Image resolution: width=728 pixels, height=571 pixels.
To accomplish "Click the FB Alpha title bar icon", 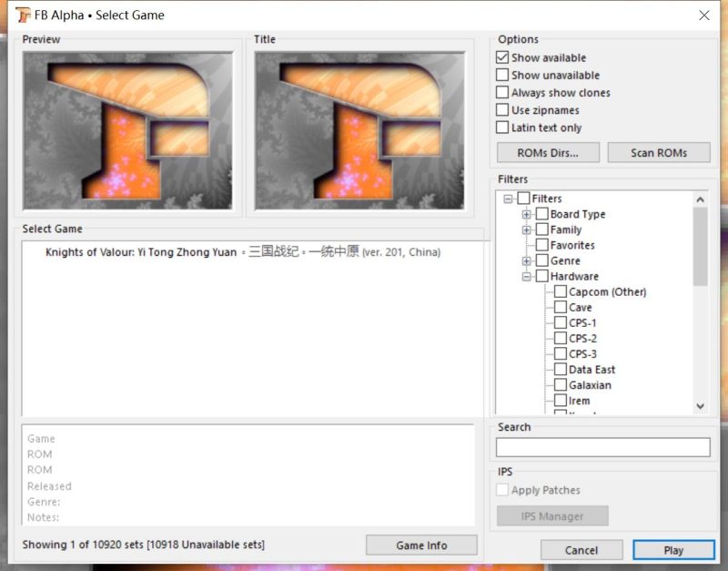I will point(23,15).
